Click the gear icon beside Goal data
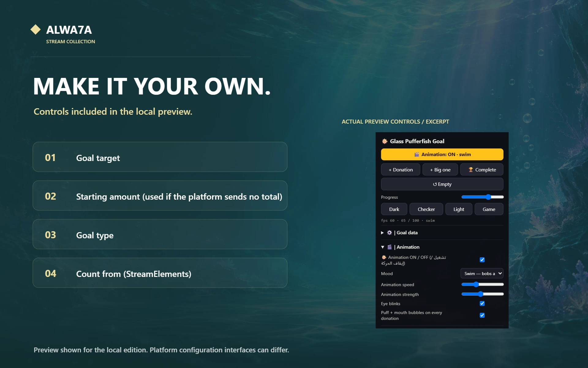 pyautogui.click(x=389, y=233)
